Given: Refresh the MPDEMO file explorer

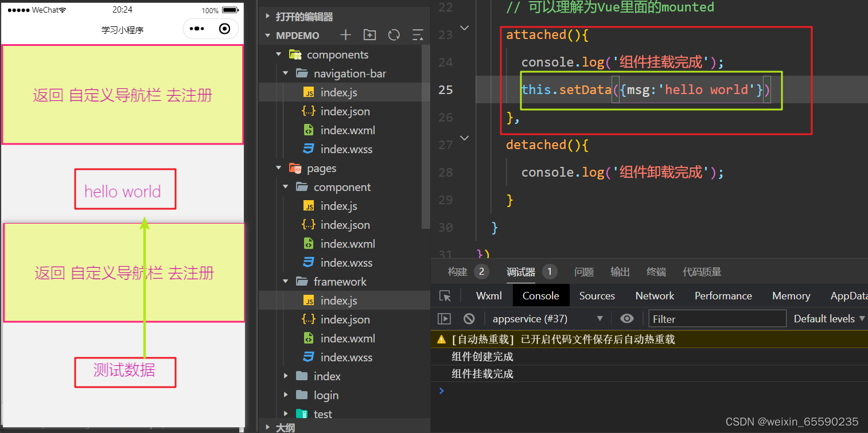Looking at the screenshot, I should click(x=394, y=35).
